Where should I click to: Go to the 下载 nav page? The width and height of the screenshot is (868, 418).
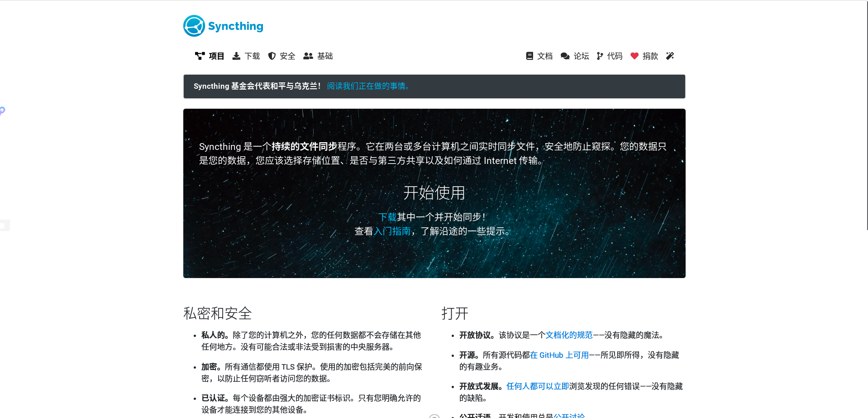pyautogui.click(x=246, y=56)
